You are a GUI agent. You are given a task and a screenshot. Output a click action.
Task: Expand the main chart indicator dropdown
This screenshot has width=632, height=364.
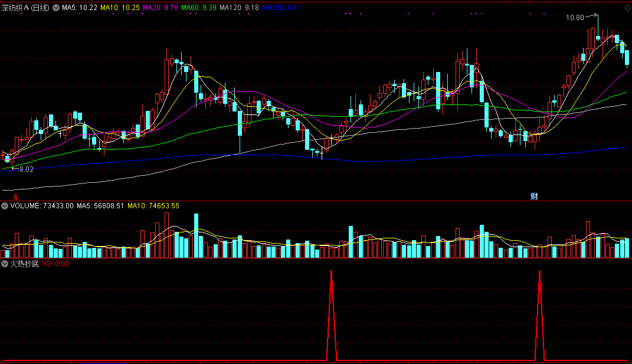click(x=56, y=8)
